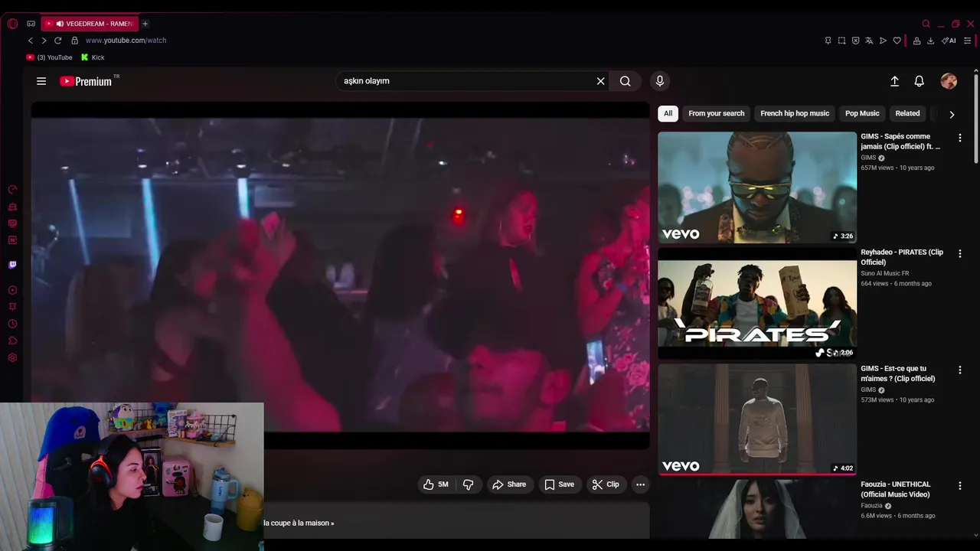
Task: Open the YouTube hamburger guide menu
Action: pos(41,81)
